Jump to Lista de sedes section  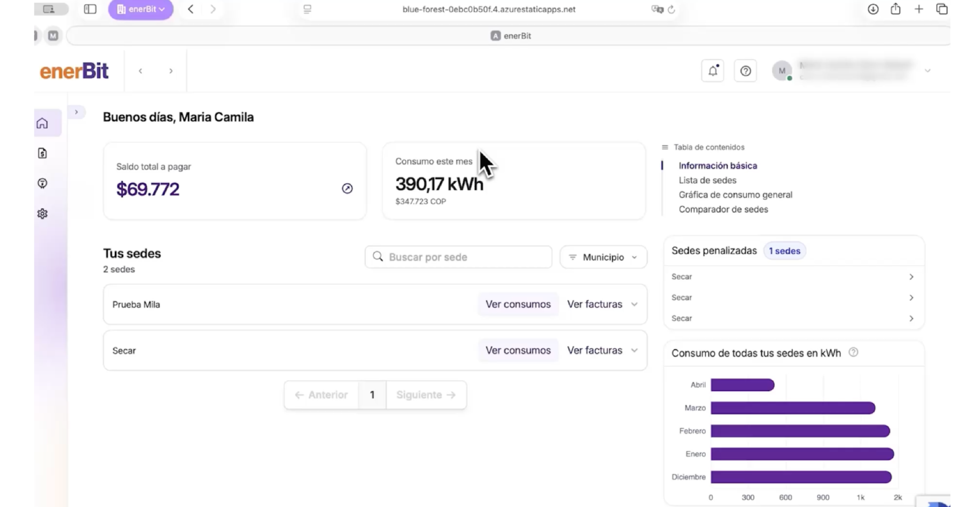[707, 180]
